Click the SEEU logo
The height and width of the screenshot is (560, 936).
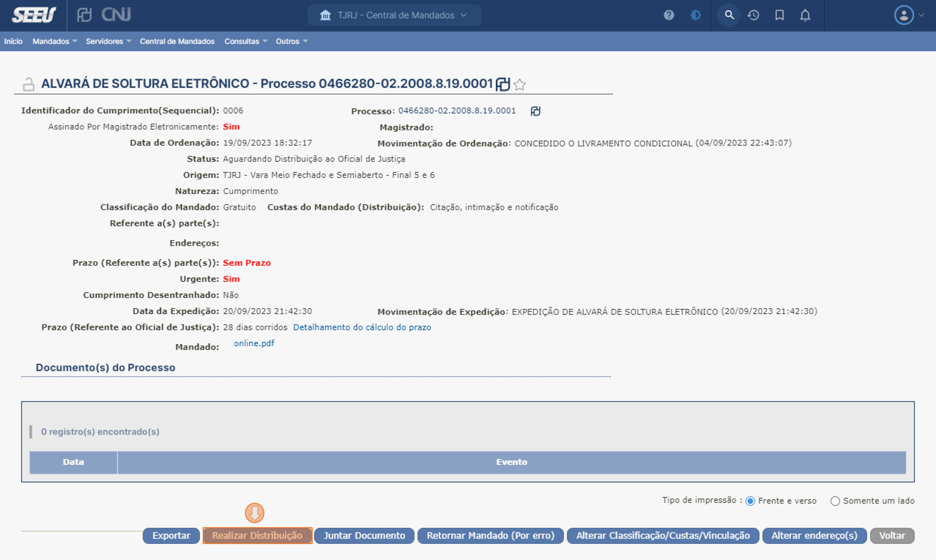tap(34, 15)
